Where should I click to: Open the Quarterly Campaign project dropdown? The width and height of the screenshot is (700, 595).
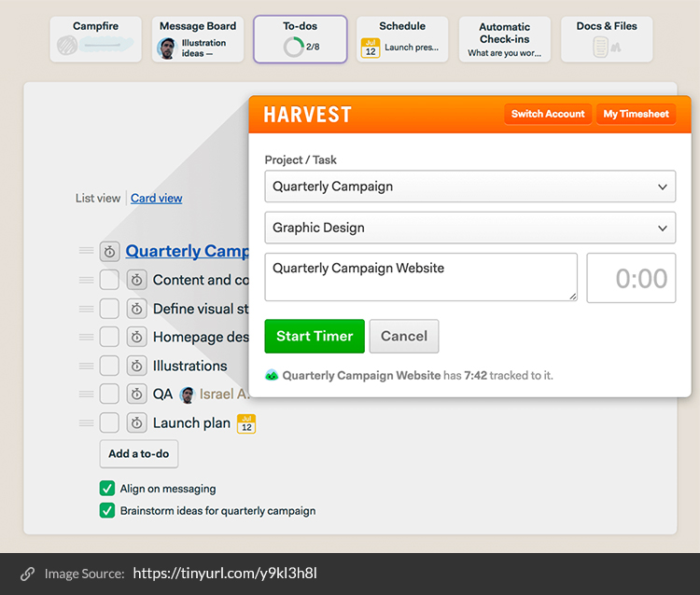click(x=469, y=187)
